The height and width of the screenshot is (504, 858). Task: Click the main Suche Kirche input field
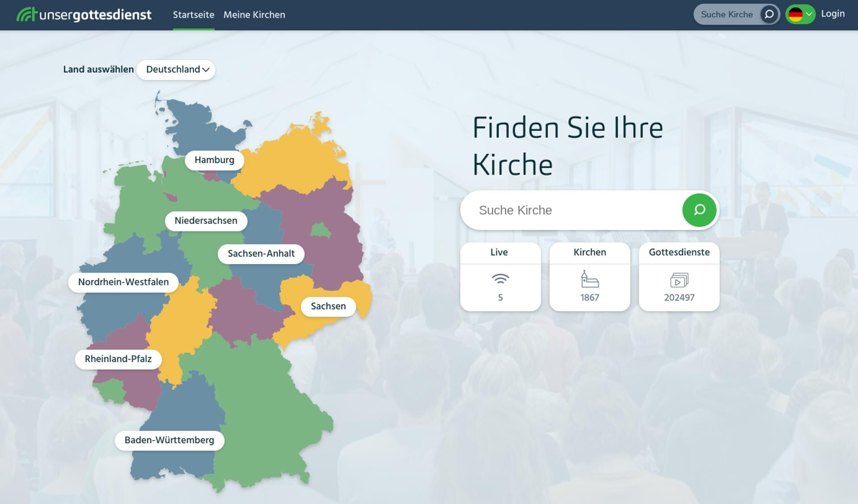tap(571, 210)
